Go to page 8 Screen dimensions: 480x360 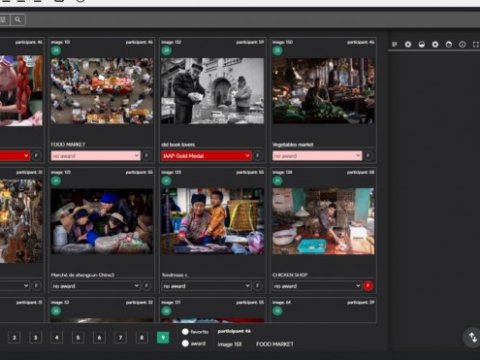[142, 338]
